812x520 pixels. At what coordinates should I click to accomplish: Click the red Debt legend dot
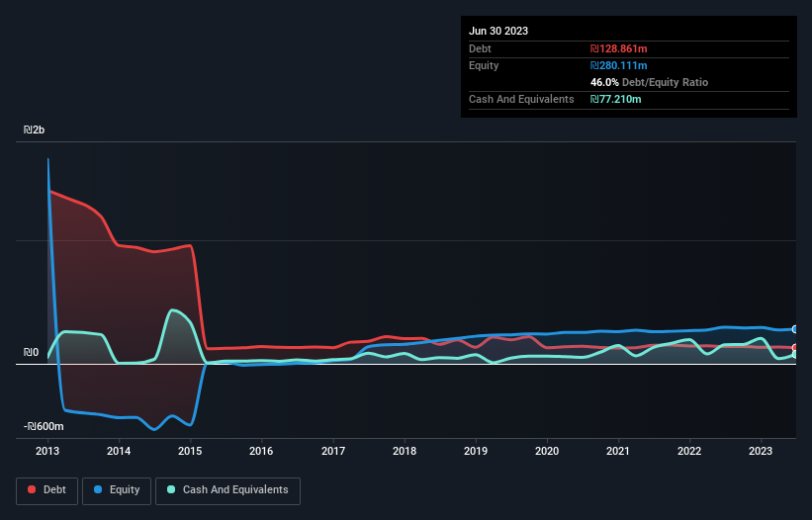coord(32,489)
